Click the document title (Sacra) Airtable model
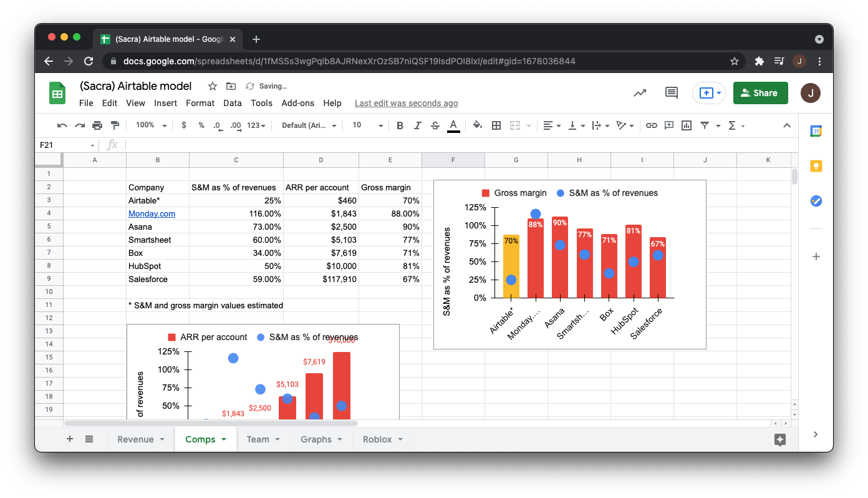868x498 pixels. pos(136,86)
